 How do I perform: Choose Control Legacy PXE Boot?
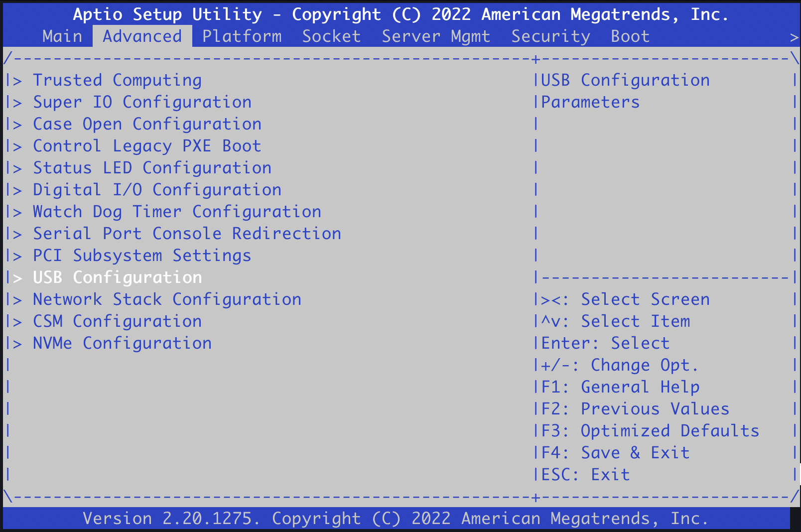pos(147,146)
